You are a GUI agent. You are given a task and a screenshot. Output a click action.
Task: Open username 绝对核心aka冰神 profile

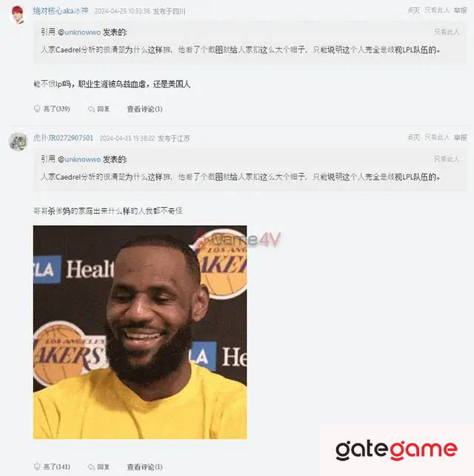(x=61, y=11)
